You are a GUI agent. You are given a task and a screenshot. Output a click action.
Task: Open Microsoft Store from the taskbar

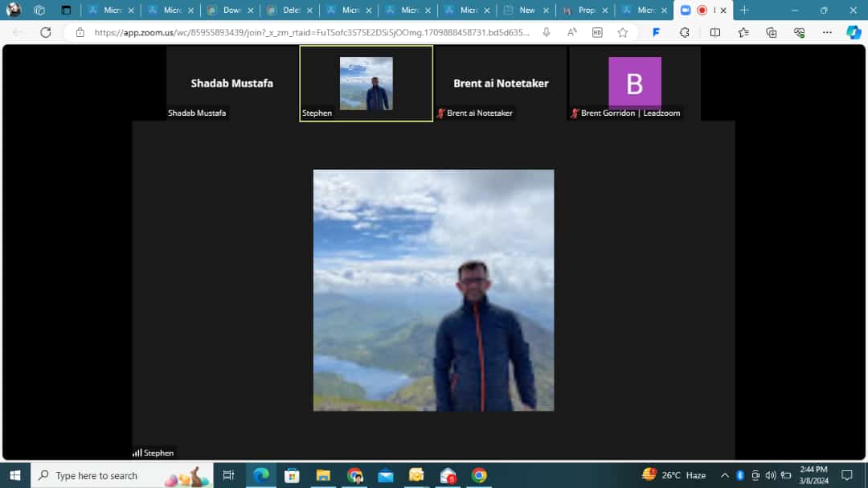pos(292,475)
